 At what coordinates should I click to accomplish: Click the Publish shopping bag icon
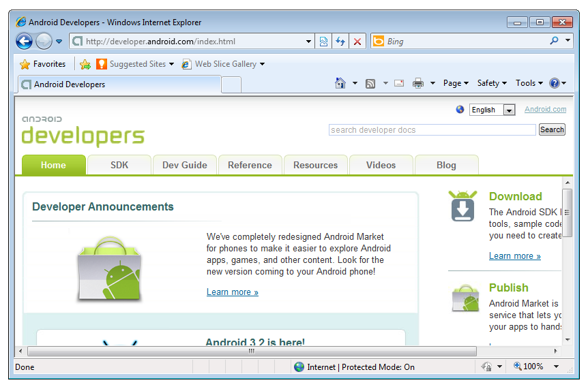(x=465, y=298)
